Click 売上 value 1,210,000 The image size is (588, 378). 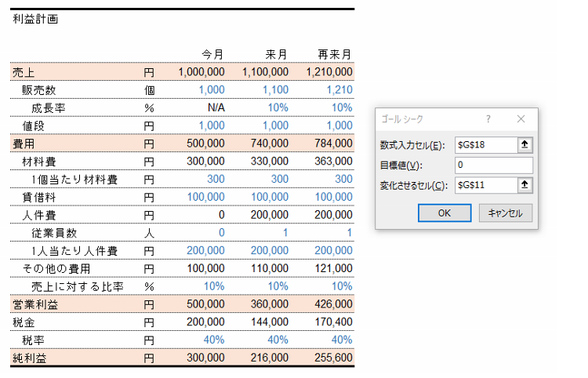(329, 72)
